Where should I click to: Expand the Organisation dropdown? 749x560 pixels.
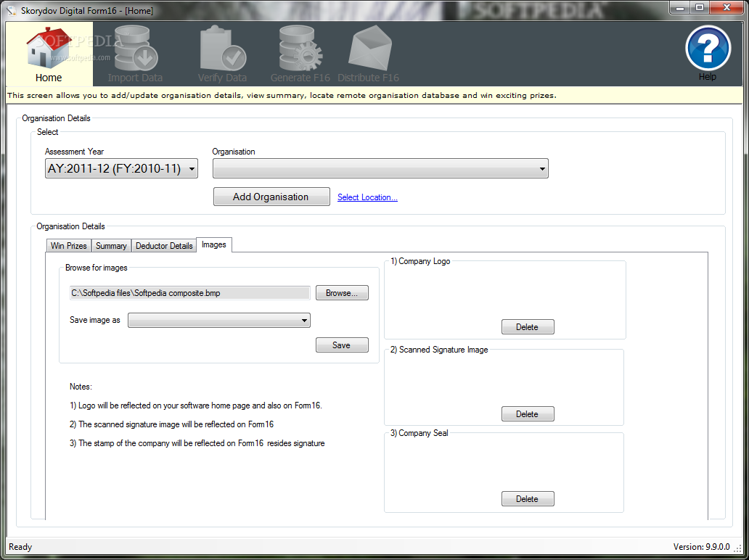click(380, 168)
